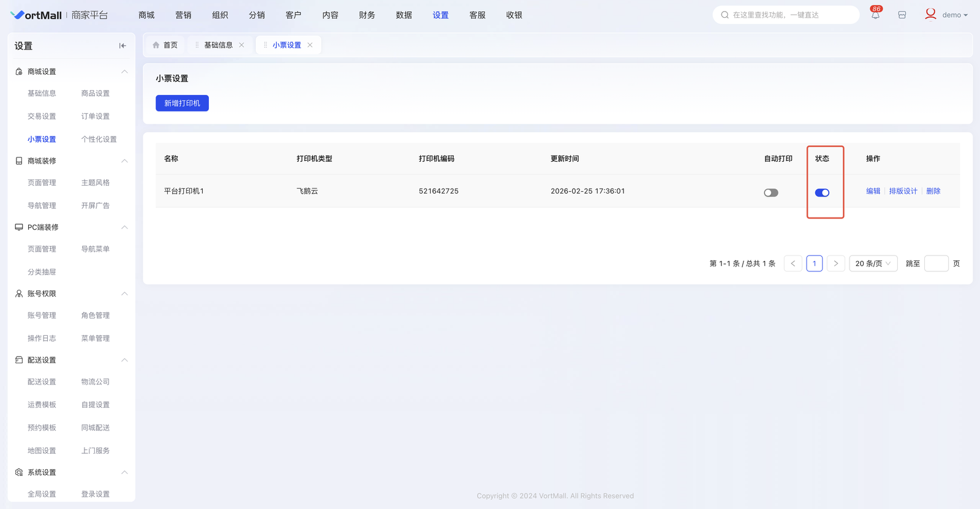Image resolution: width=980 pixels, height=509 pixels.
Task: Click the 跳至 page number input
Action: pos(936,263)
